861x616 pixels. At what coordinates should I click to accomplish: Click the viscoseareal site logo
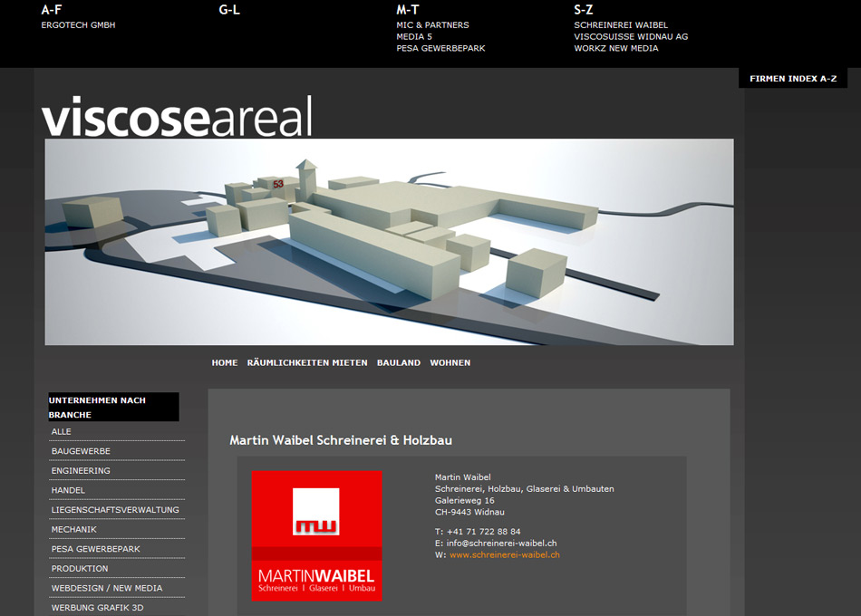pyautogui.click(x=178, y=116)
